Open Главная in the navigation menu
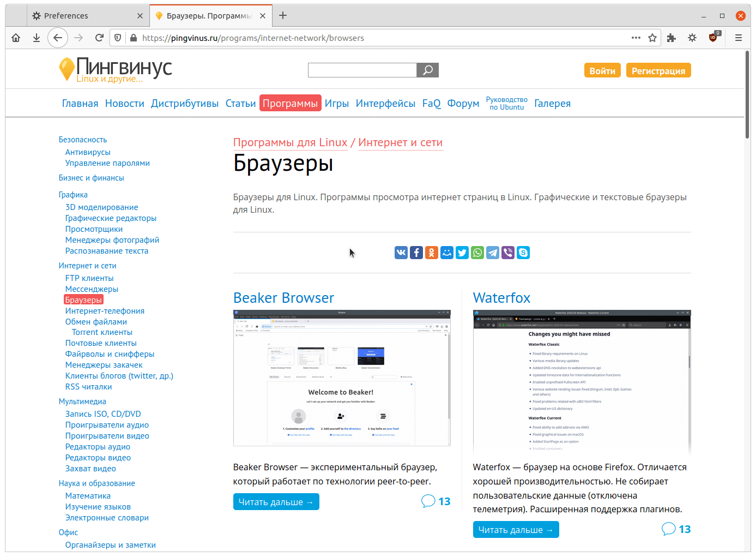Screen dimensions: 756x557 pos(80,103)
